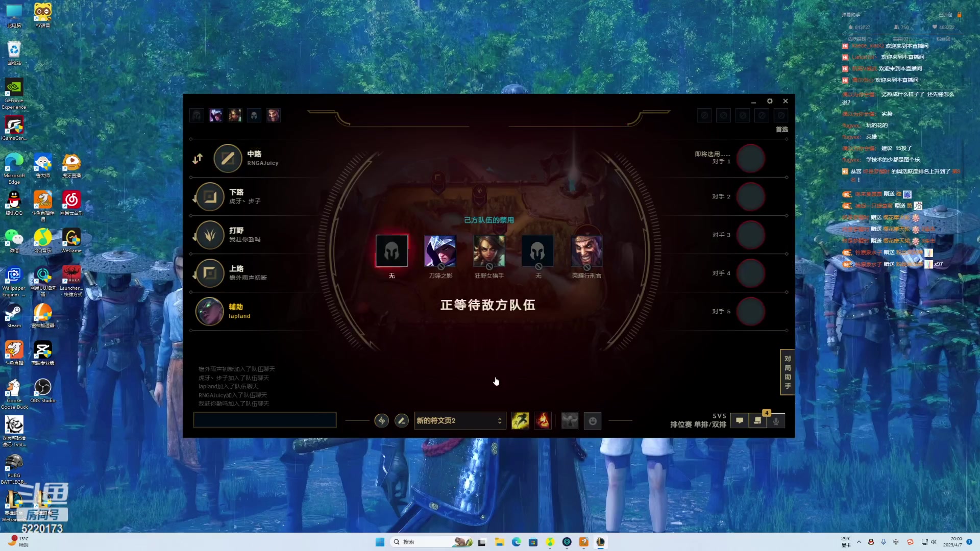Click the position swap arrows next to 中路
Image resolution: width=980 pixels, height=551 pixels.
click(x=198, y=159)
